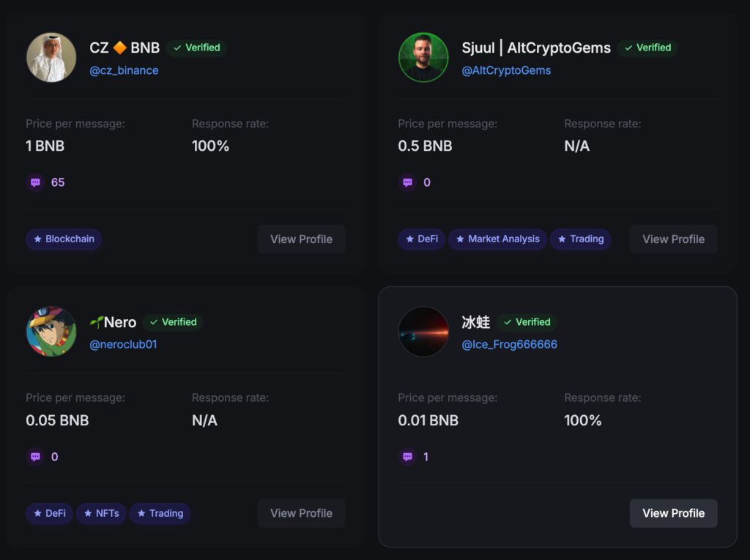The width and height of the screenshot is (750, 560).
Task: Click Nero's cartoon profile picture
Action: point(51,332)
